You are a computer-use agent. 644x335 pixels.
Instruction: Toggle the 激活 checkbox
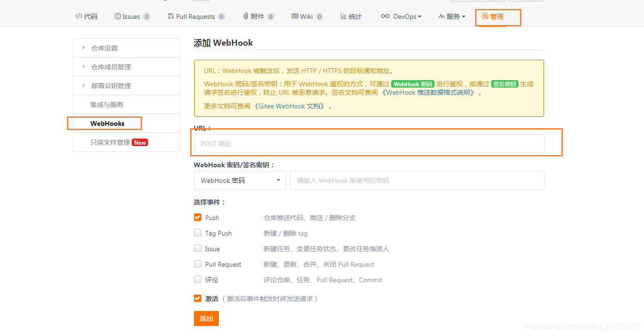(x=198, y=299)
